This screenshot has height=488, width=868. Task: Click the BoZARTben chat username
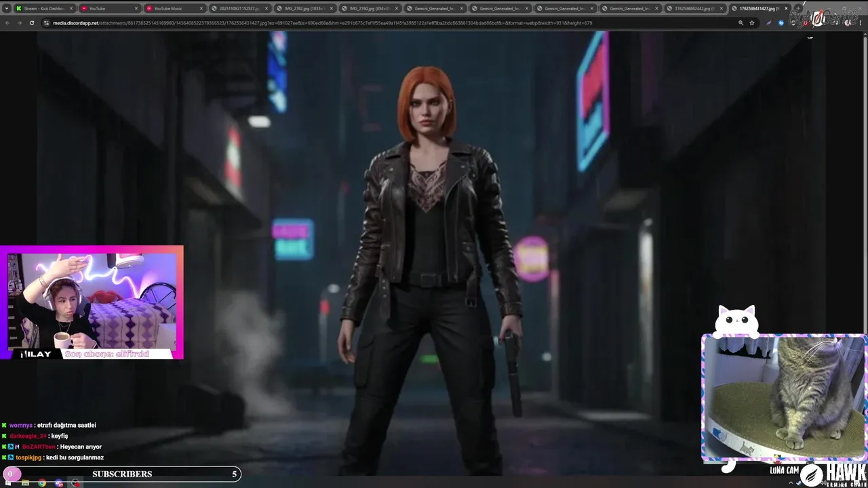pos(39,447)
